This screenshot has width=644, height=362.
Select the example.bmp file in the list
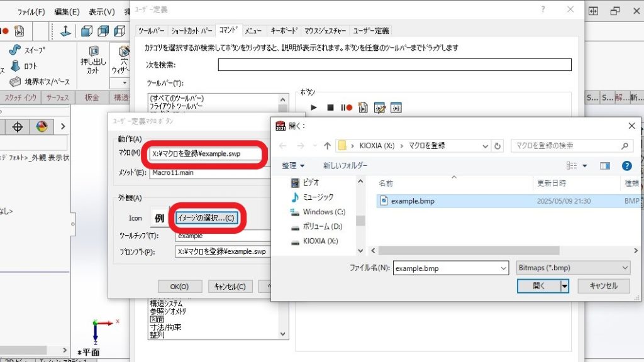coord(412,201)
